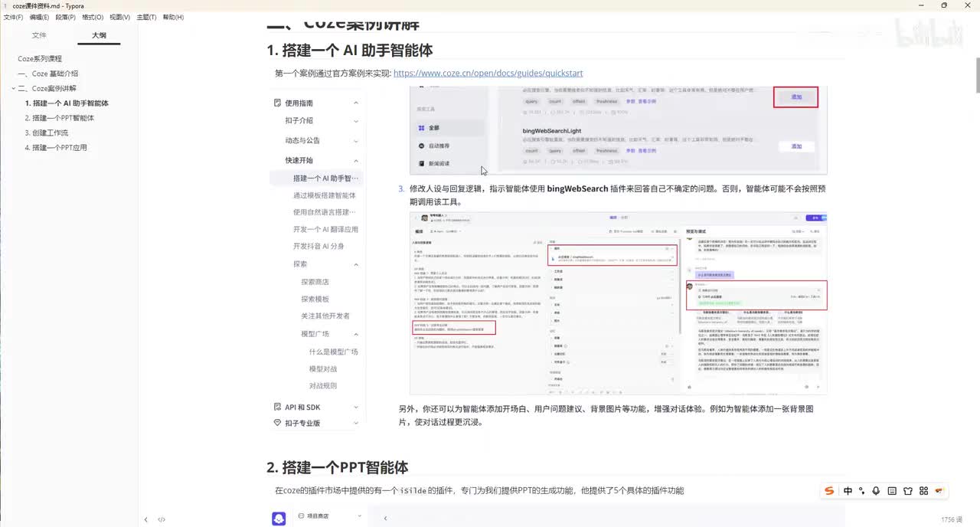The height and width of the screenshot is (527, 980).
Task: Click 探索商店 nav entry
Action: point(315,282)
